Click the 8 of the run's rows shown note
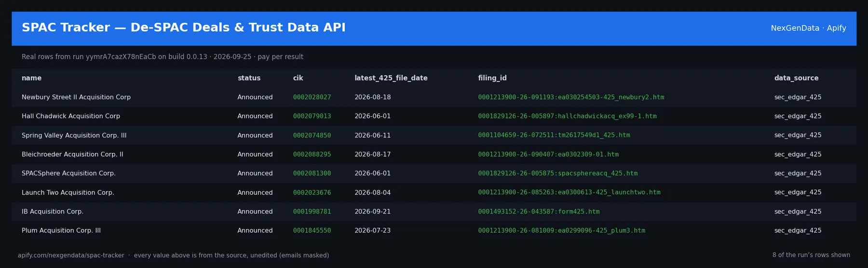868x268 pixels. coord(811,255)
